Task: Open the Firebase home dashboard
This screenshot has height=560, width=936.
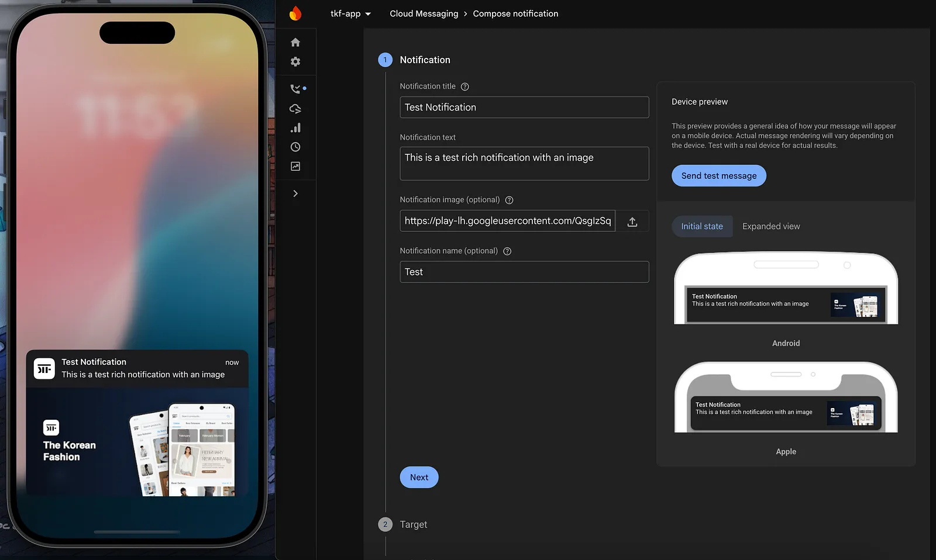Action: 295,42
